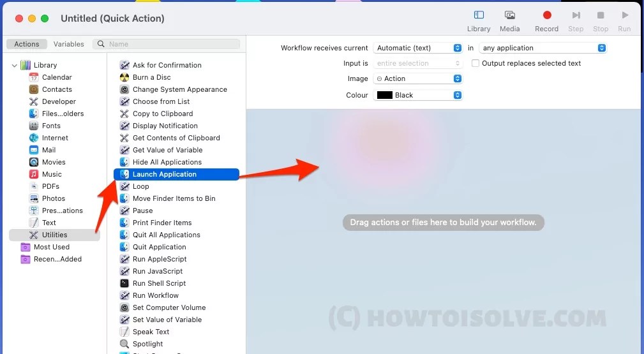
Task: Select the Change System Appearance action
Action: pos(179,89)
